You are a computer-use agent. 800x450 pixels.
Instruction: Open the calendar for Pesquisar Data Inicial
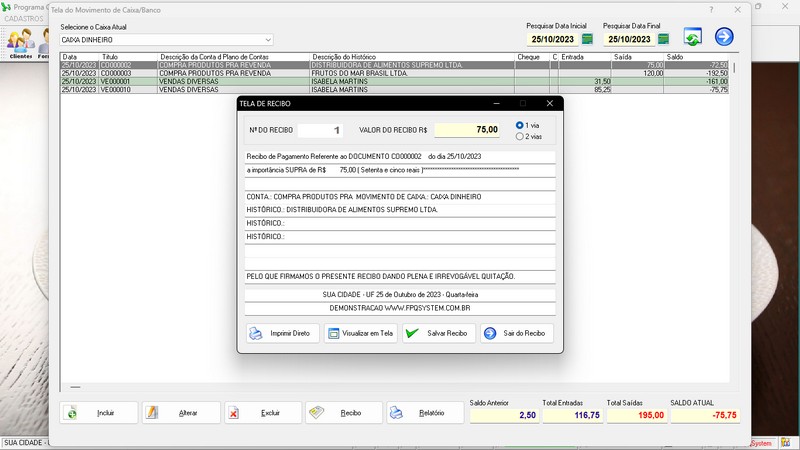pyautogui.click(x=587, y=39)
